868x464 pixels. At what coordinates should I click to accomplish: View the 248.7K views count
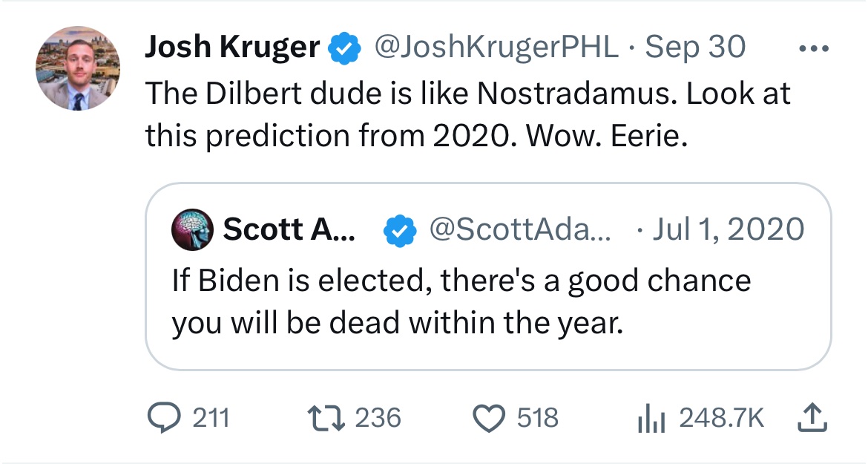tap(721, 418)
